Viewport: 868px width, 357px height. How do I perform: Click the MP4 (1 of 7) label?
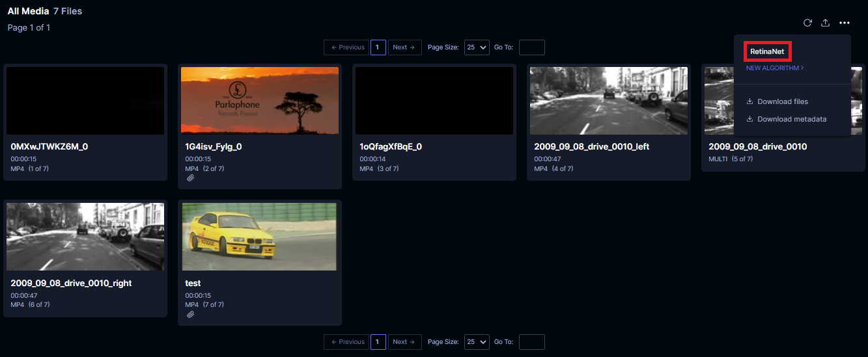(30, 168)
